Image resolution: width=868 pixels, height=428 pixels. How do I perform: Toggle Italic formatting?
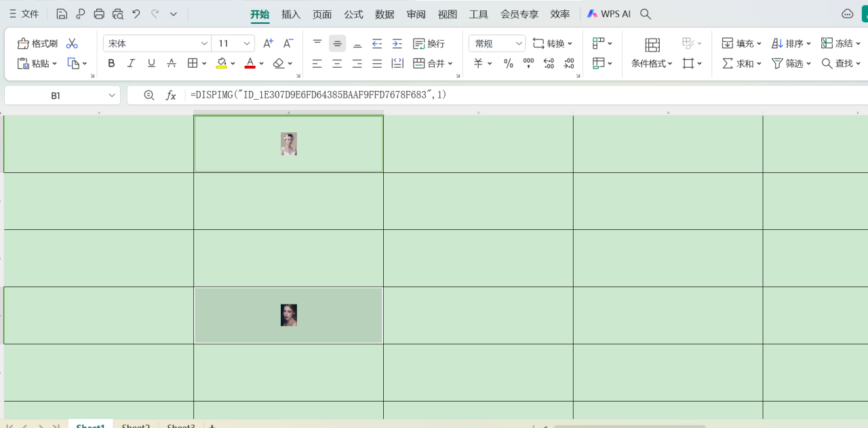(132, 63)
